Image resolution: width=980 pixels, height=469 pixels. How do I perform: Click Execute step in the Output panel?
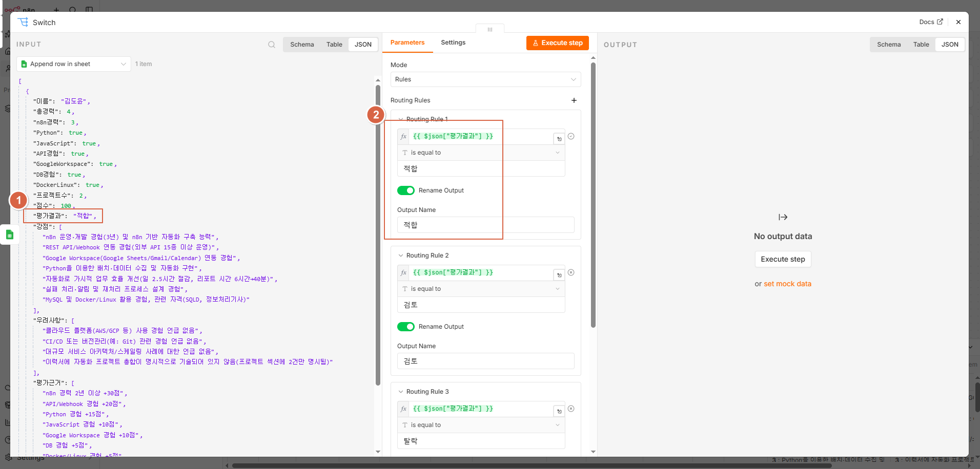pyautogui.click(x=783, y=259)
